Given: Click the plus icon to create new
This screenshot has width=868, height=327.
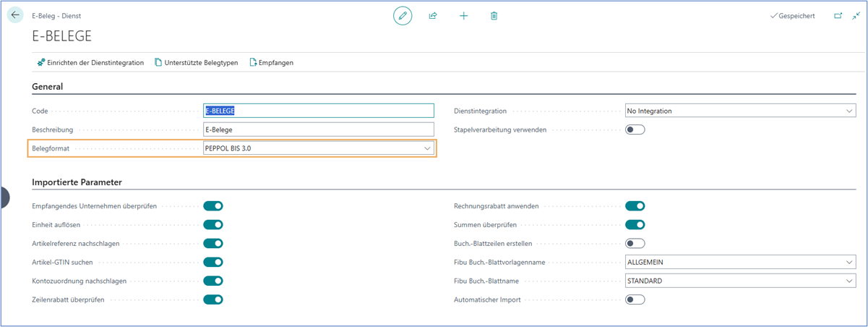Looking at the screenshot, I should pyautogui.click(x=464, y=15).
